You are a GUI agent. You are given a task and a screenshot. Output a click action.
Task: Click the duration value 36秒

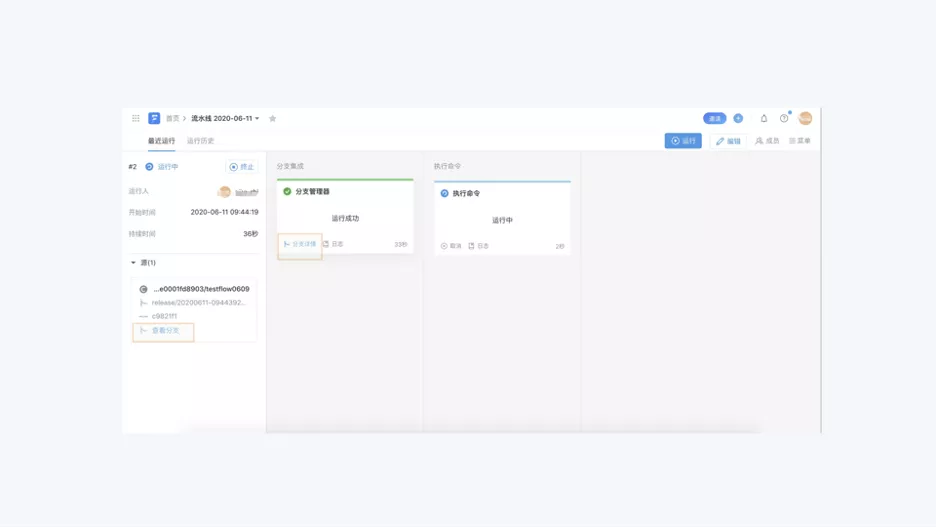(251, 233)
